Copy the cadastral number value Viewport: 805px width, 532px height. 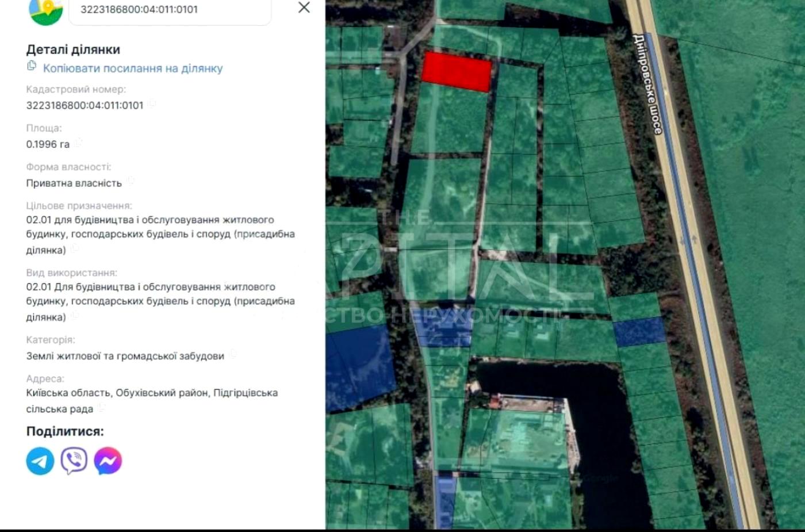(x=152, y=104)
